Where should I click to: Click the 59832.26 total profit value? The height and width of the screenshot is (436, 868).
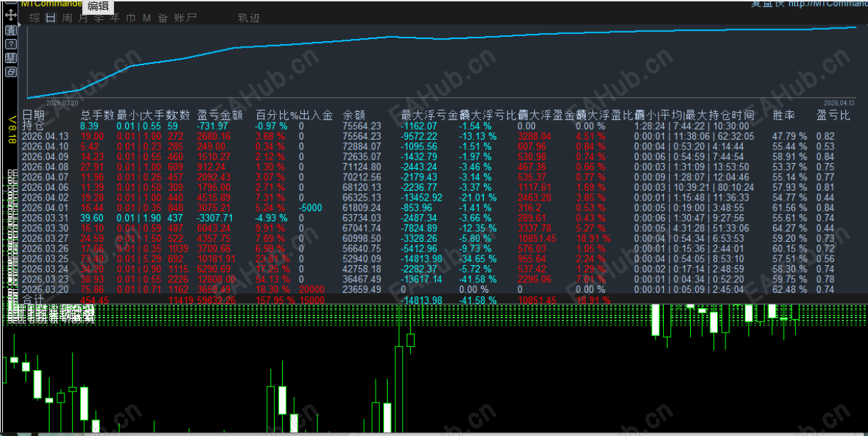[x=218, y=301]
